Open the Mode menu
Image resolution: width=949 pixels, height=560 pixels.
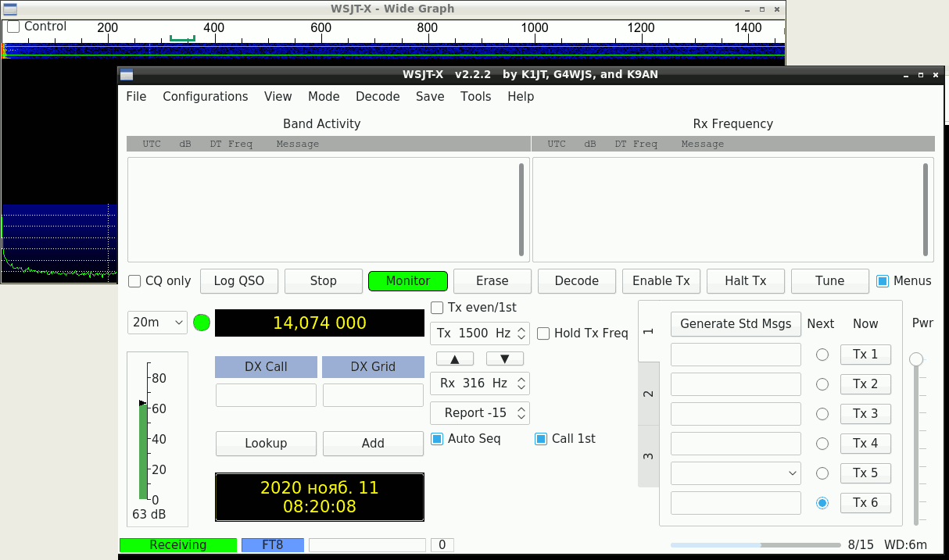click(x=324, y=96)
